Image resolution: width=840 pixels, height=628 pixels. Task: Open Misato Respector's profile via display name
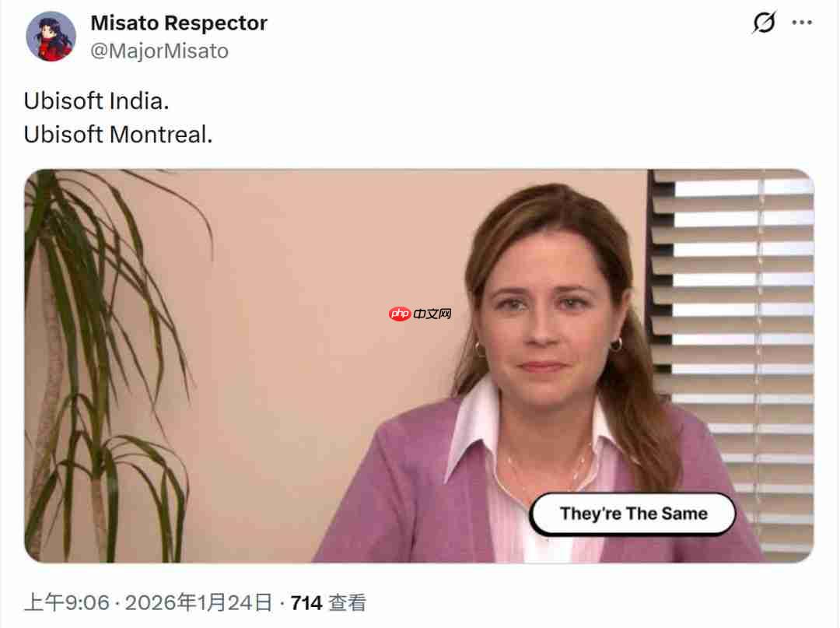pos(179,23)
